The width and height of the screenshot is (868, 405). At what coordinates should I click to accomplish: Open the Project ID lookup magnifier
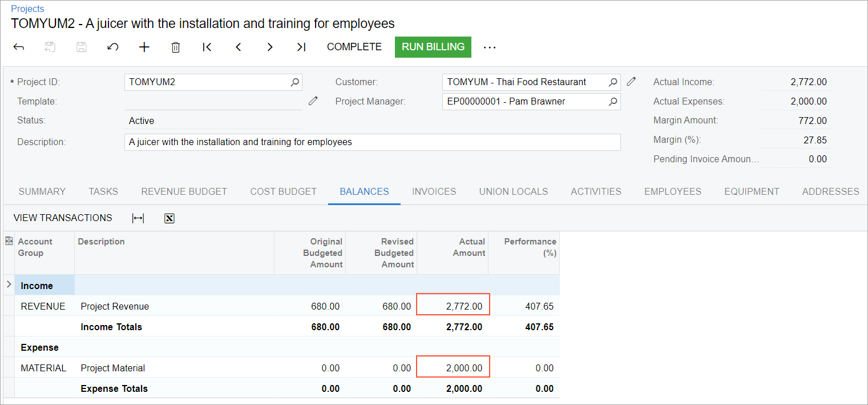coord(294,82)
